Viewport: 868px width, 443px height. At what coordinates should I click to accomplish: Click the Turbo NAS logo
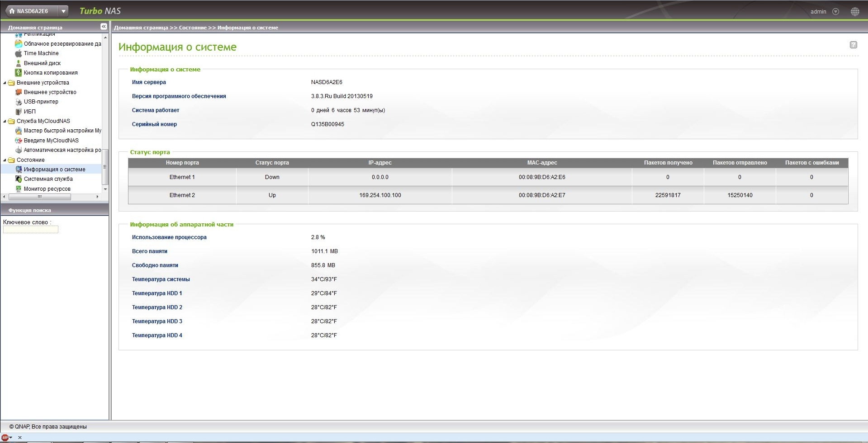100,11
